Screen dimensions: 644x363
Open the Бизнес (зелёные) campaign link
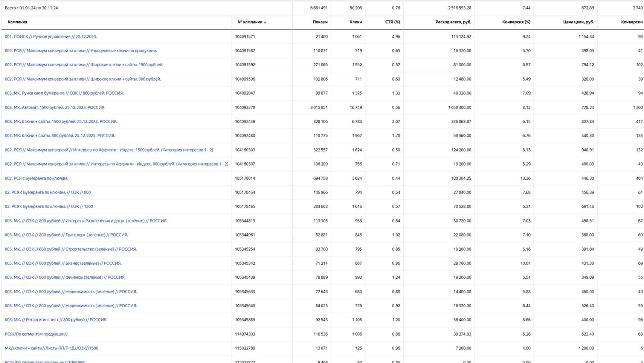(63, 263)
